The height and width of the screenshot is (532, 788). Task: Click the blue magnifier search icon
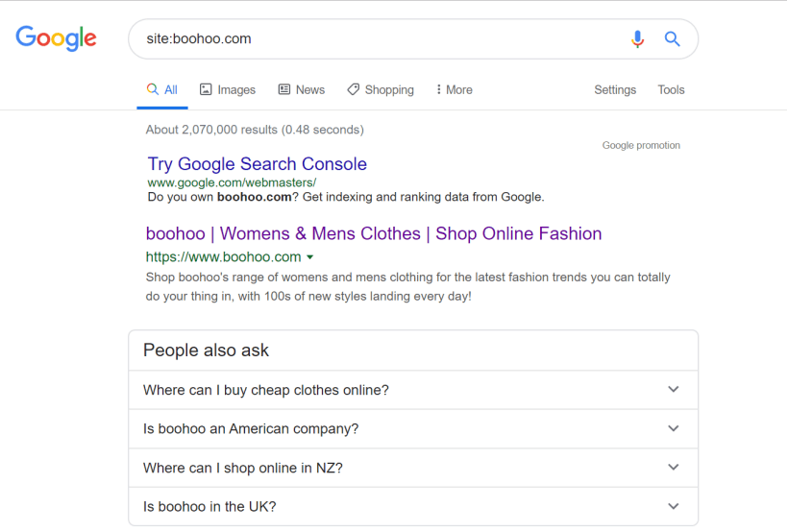pos(672,38)
